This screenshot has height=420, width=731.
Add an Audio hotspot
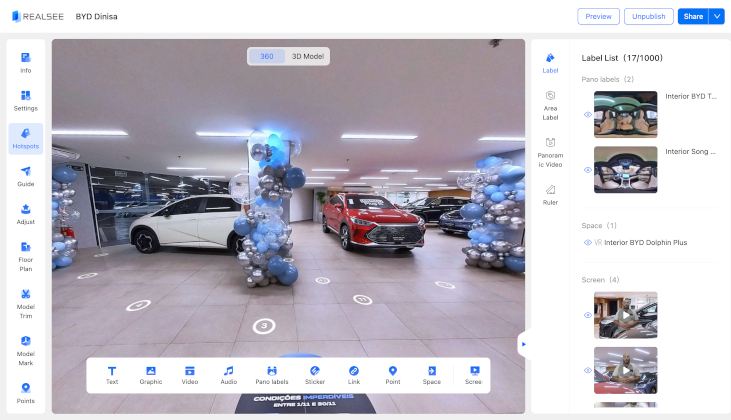[x=228, y=375]
